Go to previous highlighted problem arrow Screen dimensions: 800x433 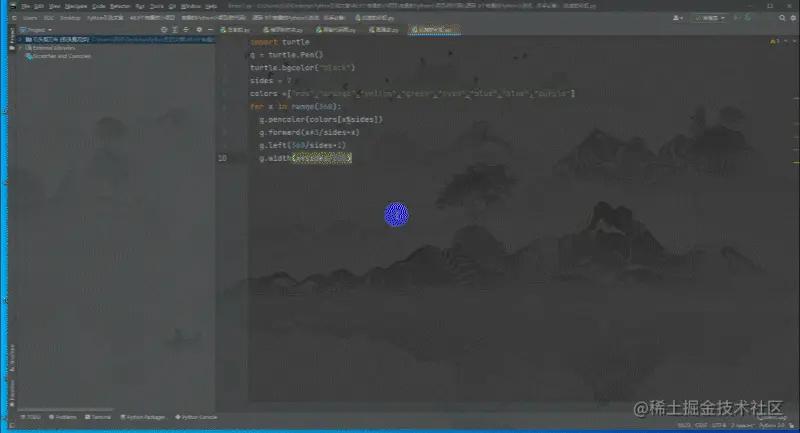786,41
